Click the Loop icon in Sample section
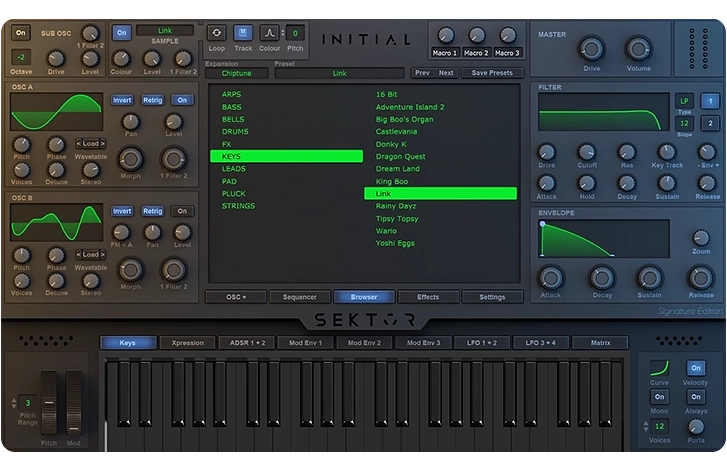Screen dimensions: 727x470 (216, 33)
